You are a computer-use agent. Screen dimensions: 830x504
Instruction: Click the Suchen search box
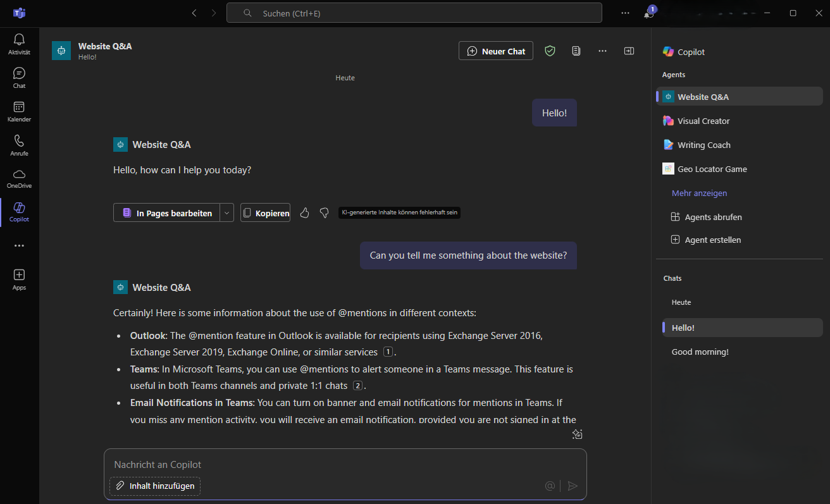[414, 13]
